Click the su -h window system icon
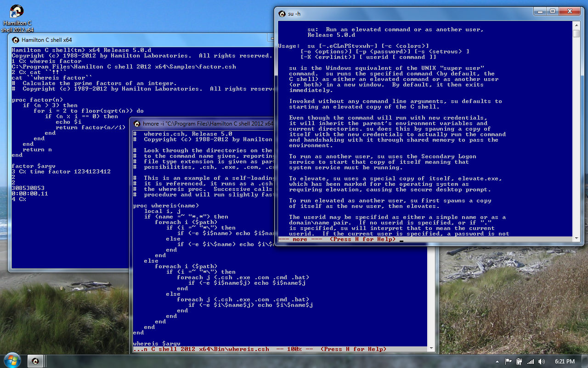The height and width of the screenshot is (368, 588). 282,14
